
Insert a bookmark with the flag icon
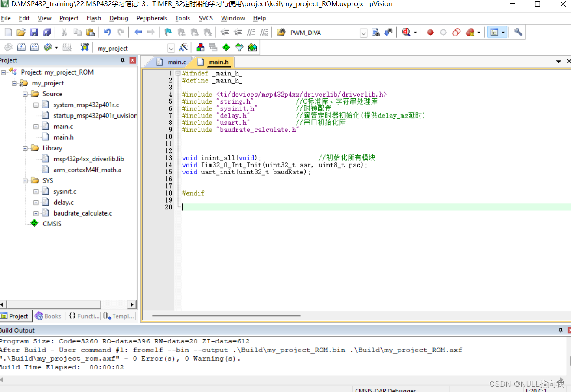click(x=167, y=32)
